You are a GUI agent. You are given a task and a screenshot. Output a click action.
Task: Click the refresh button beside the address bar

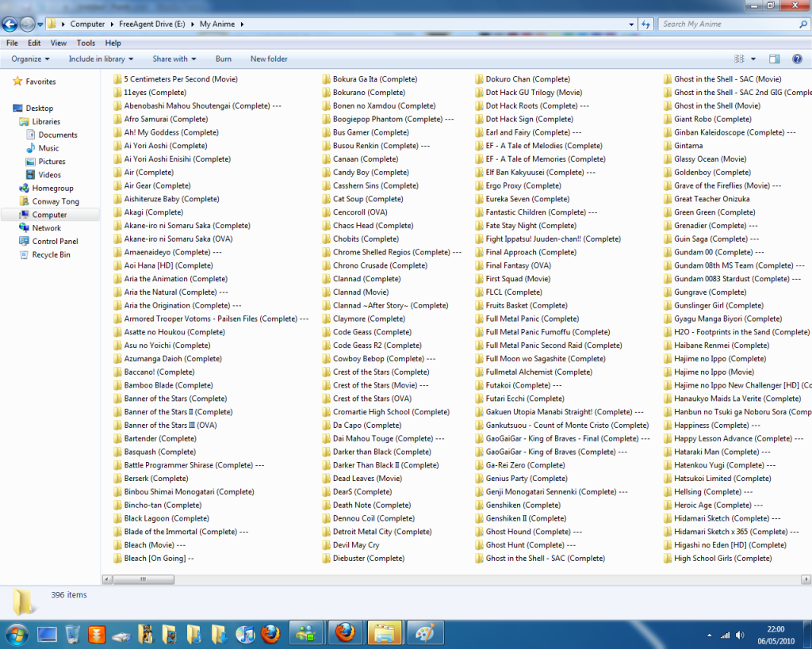[645, 24]
